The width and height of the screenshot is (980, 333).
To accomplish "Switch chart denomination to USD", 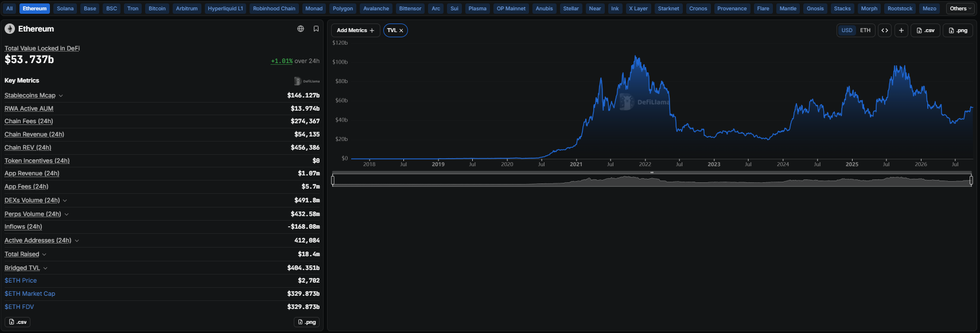I will point(847,30).
